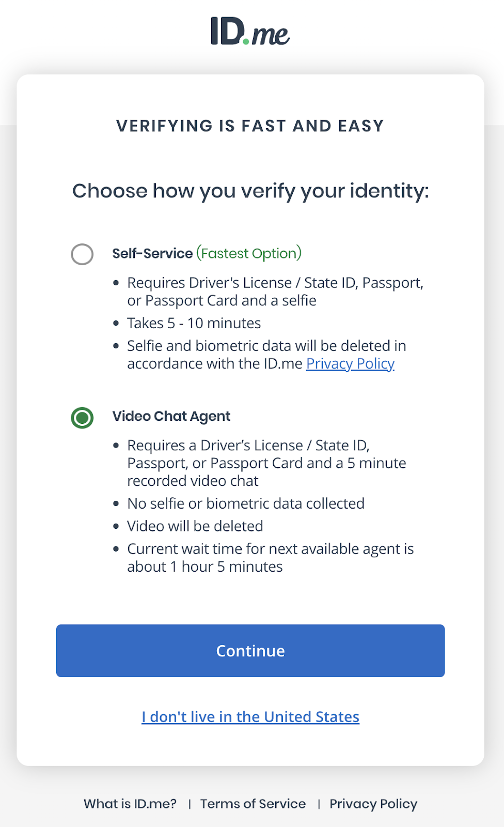Click the ID.me logo

pyautogui.click(x=249, y=33)
